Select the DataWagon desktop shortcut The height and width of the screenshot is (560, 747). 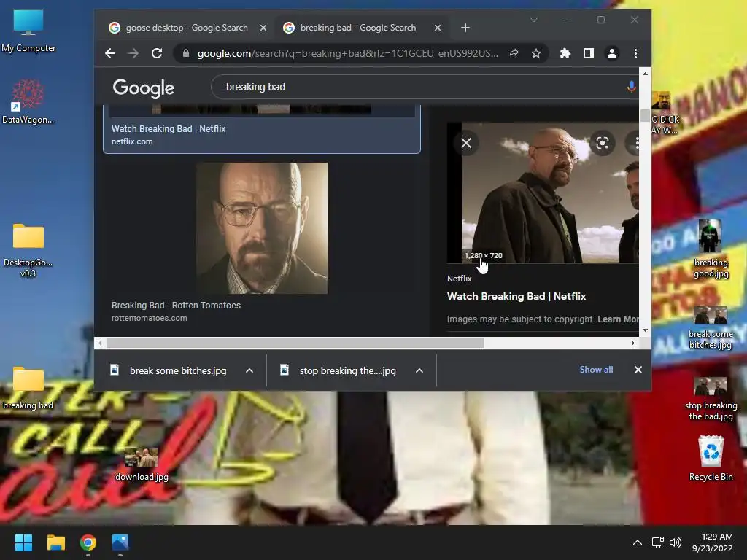(28, 102)
